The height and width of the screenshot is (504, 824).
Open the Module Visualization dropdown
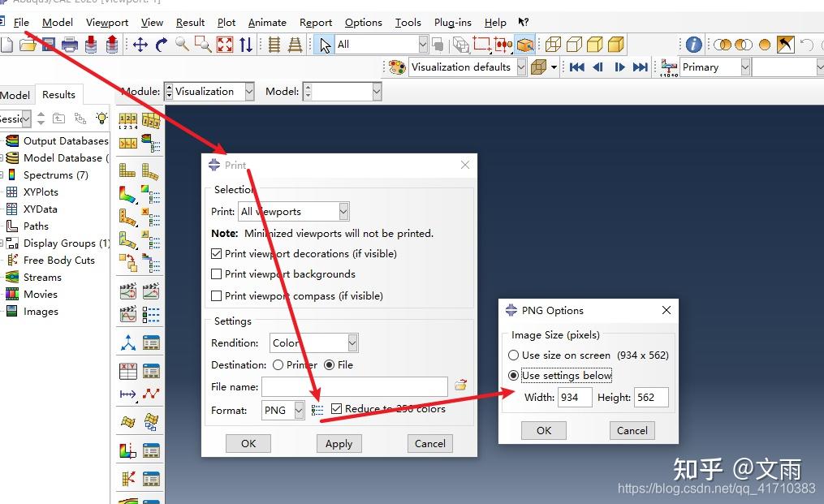248,91
